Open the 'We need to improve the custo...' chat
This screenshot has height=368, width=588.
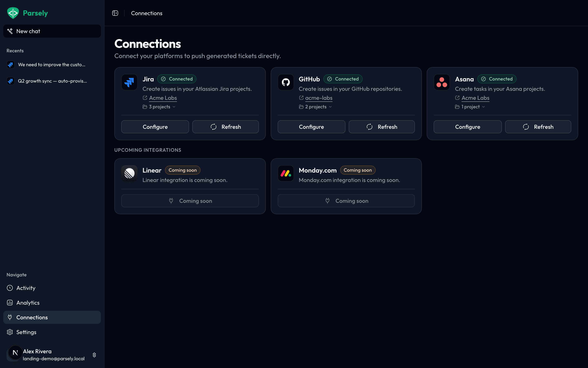tap(52, 65)
